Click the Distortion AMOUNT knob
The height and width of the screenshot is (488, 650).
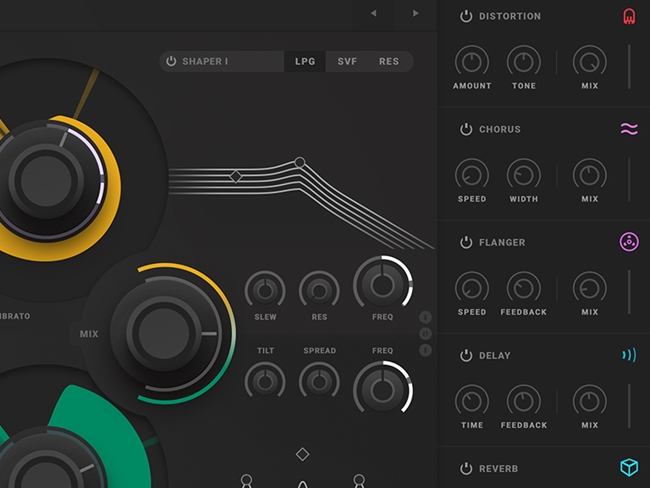(x=472, y=62)
